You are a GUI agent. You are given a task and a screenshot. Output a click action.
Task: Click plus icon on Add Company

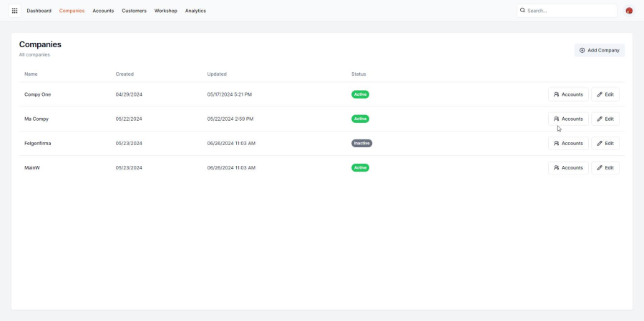(582, 50)
